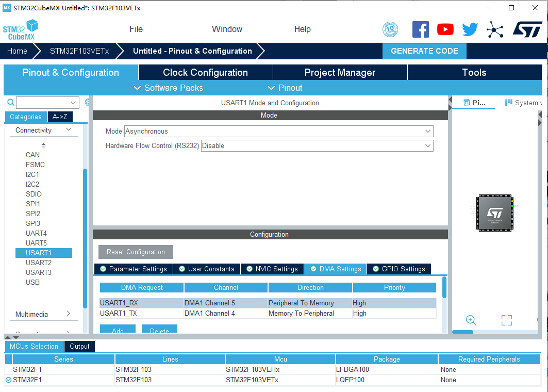Switch to the Clock Configuration tab

[x=206, y=72]
